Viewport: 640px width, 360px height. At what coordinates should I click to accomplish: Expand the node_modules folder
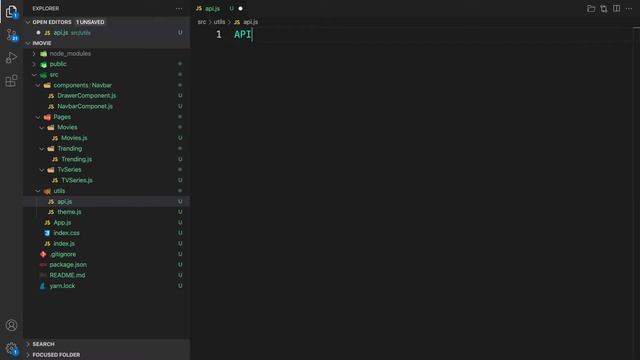click(34, 53)
